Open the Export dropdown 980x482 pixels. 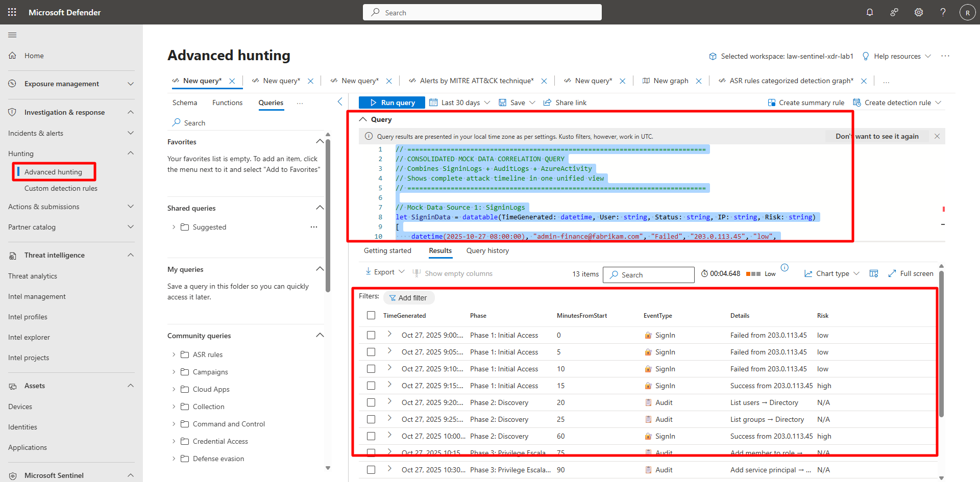[385, 272]
